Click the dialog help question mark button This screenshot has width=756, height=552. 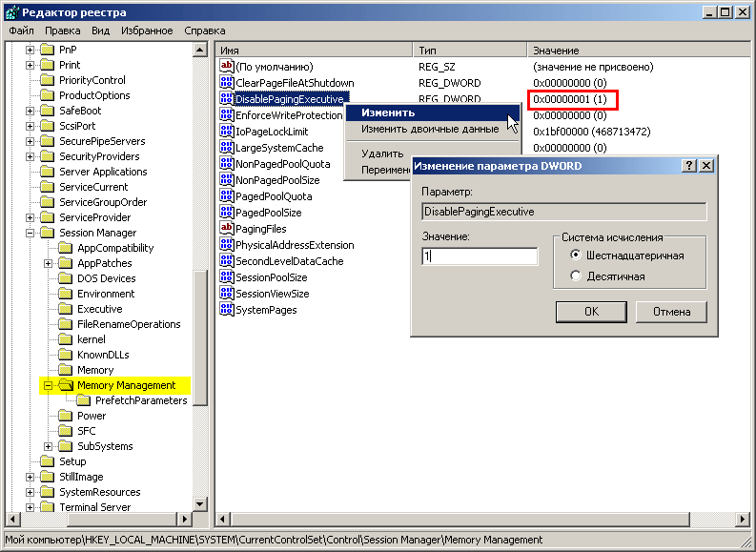point(689,166)
